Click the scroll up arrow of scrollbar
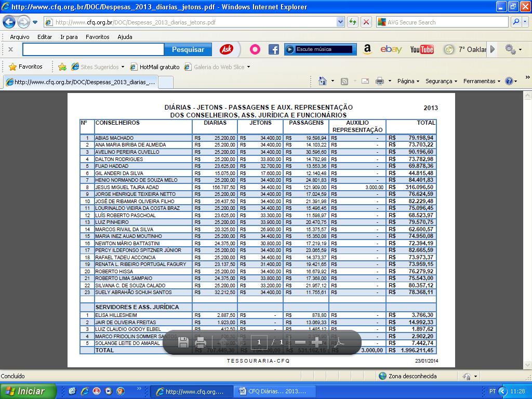 [x=528, y=96]
